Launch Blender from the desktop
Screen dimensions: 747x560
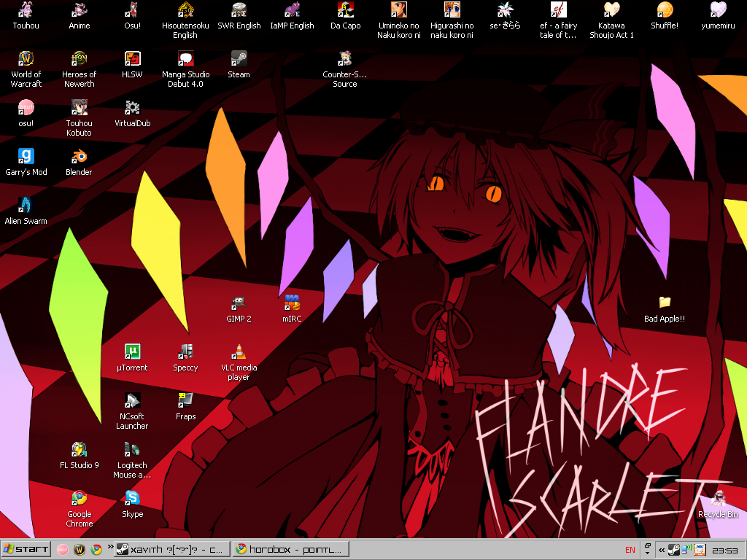pos(79,157)
